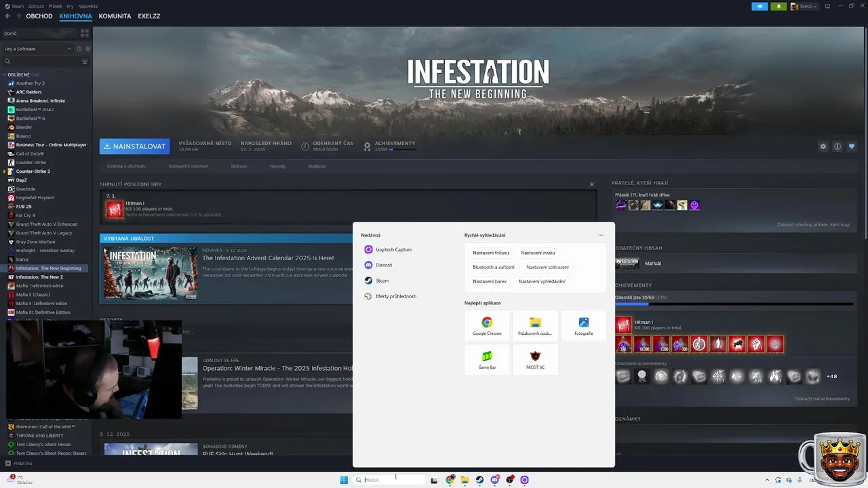Show game info icon next to gear
Image resolution: width=868 pixels, height=488 pixels.
pyautogui.click(x=837, y=146)
